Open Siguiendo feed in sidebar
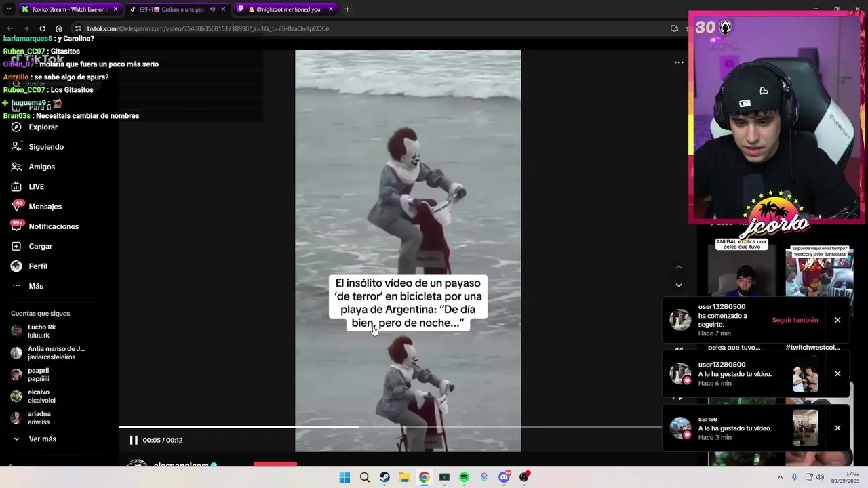This screenshot has height=488, width=868. (x=46, y=147)
